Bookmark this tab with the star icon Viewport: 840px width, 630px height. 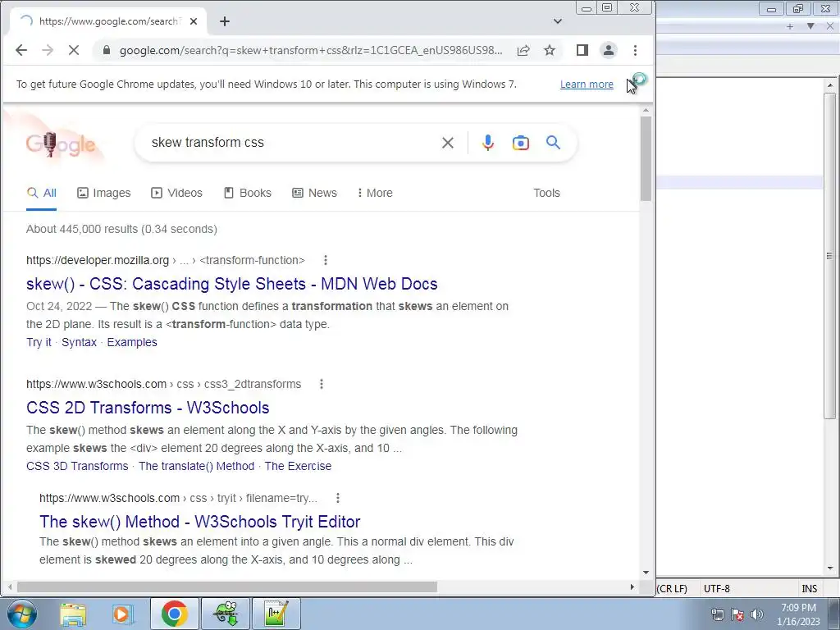[x=550, y=50]
